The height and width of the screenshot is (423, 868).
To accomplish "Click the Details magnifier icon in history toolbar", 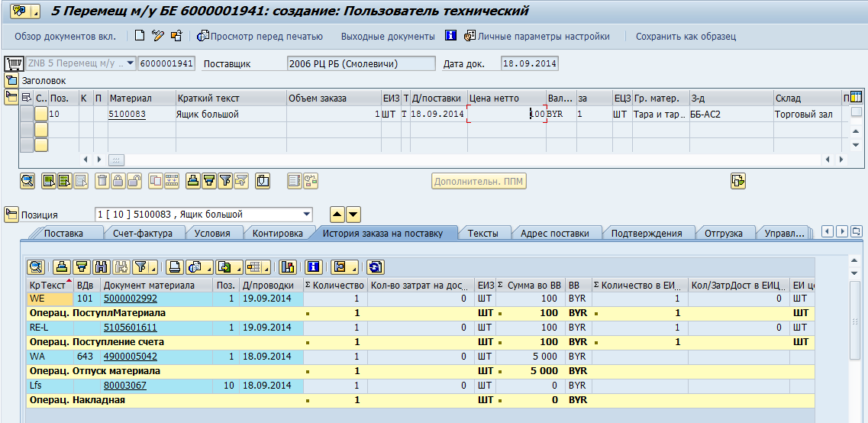I will click(x=35, y=266).
